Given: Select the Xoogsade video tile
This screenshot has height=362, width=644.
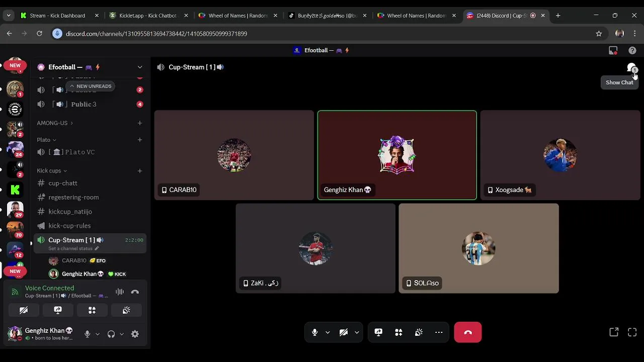Looking at the screenshot, I should pos(560,155).
